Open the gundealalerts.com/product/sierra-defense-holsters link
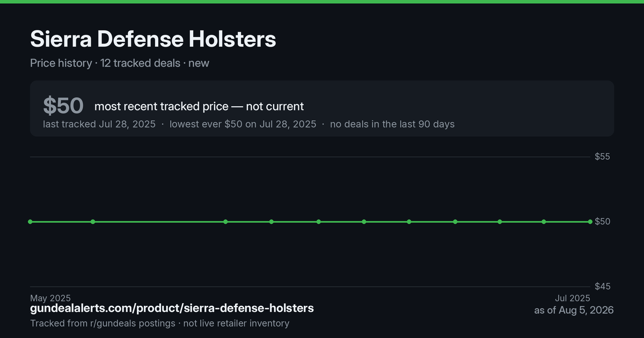The width and height of the screenshot is (644, 338). coord(172,308)
